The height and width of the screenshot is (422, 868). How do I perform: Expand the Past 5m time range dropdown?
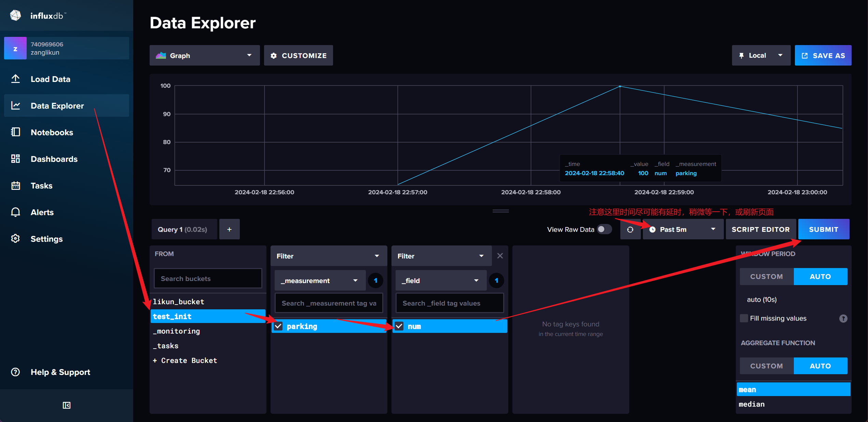[683, 229]
